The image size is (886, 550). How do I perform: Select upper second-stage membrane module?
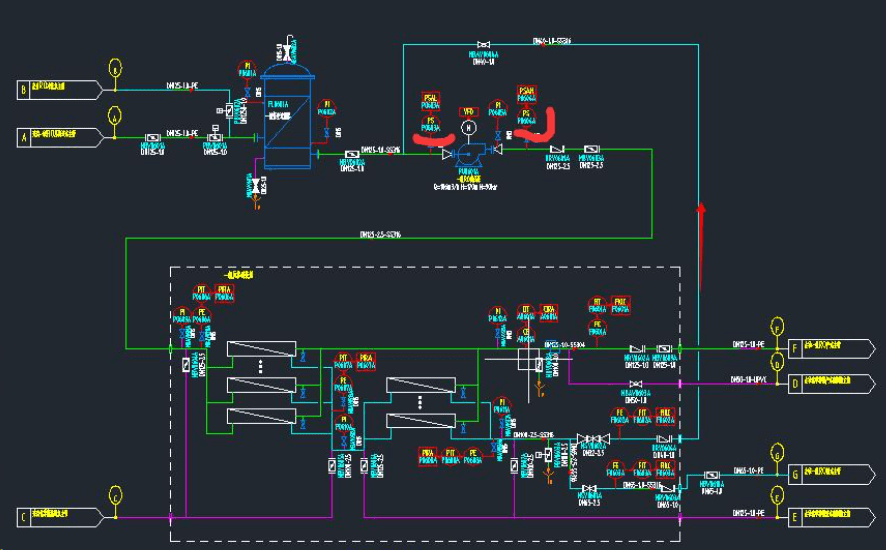tap(421, 385)
